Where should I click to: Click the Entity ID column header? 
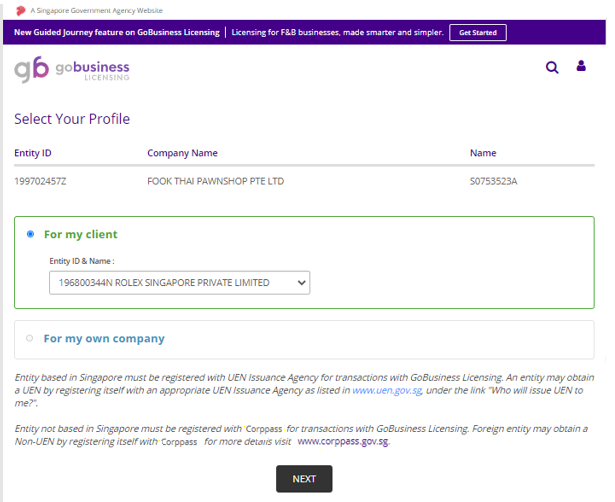33,153
